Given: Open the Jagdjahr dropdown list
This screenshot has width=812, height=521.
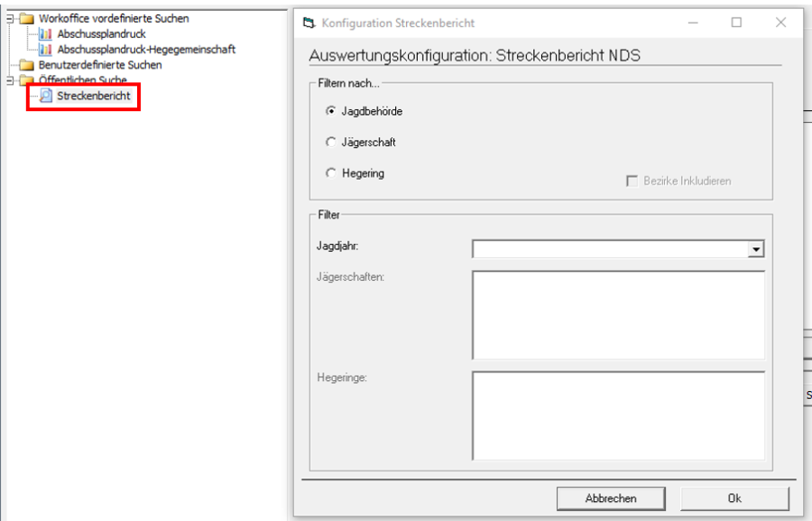Looking at the screenshot, I should [x=756, y=249].
